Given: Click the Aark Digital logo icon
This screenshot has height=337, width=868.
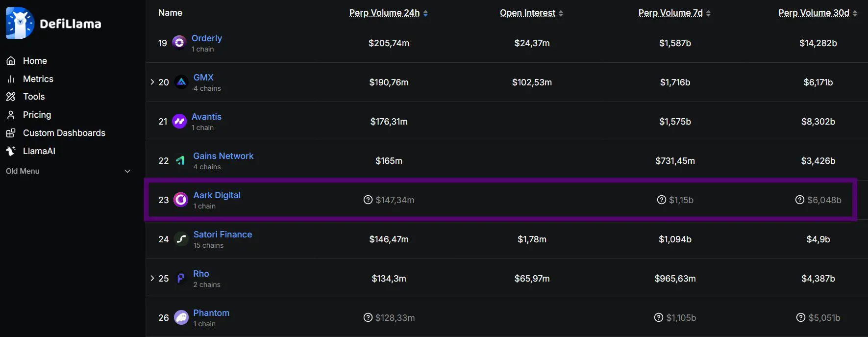Looking at the screenshot, I should 181,200.
